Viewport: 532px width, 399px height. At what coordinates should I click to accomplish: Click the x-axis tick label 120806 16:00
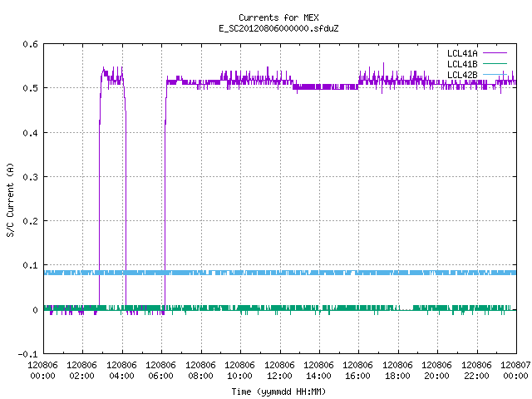357,371
